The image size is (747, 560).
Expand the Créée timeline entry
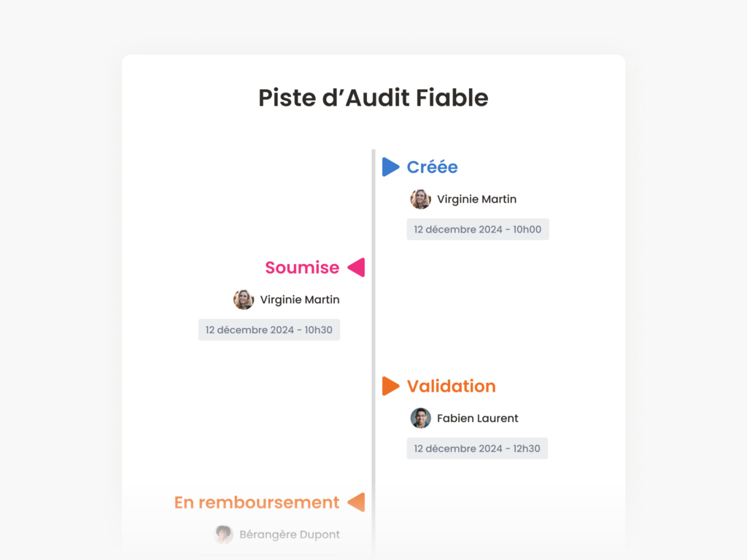(433, 167)
